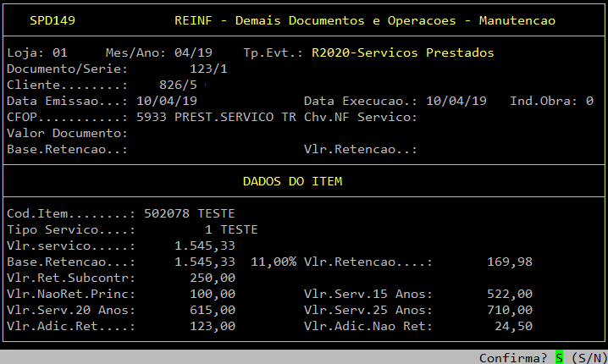Screen dimensions: 608x364
Task: Select the Data Execucao date field
Action: (456, 101)
